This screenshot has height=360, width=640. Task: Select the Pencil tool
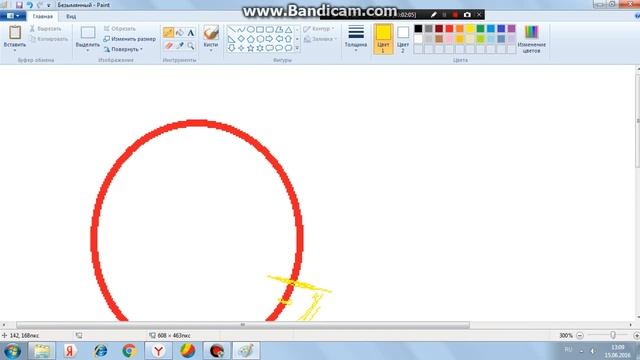click(168, 33)
